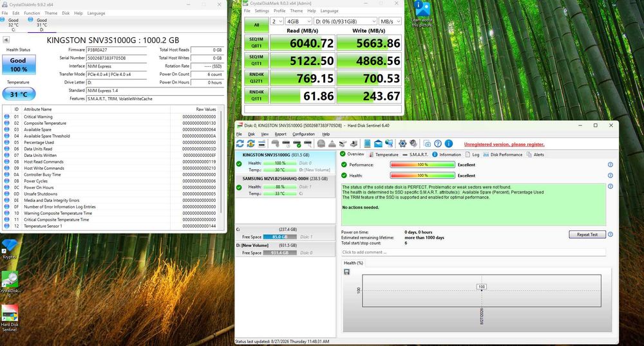Click the RND4K Q1T1 test button
The height and width of the screenshot is (346, 644).
tap(256, 96)
